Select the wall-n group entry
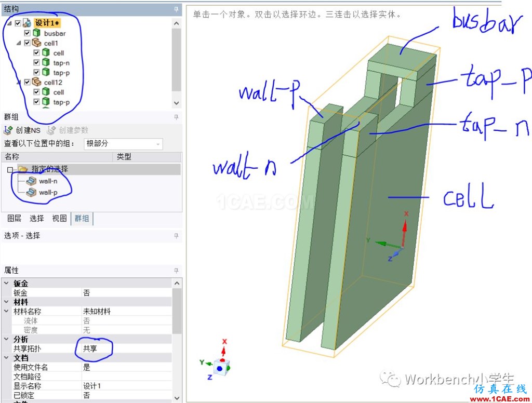 (48, 181)
